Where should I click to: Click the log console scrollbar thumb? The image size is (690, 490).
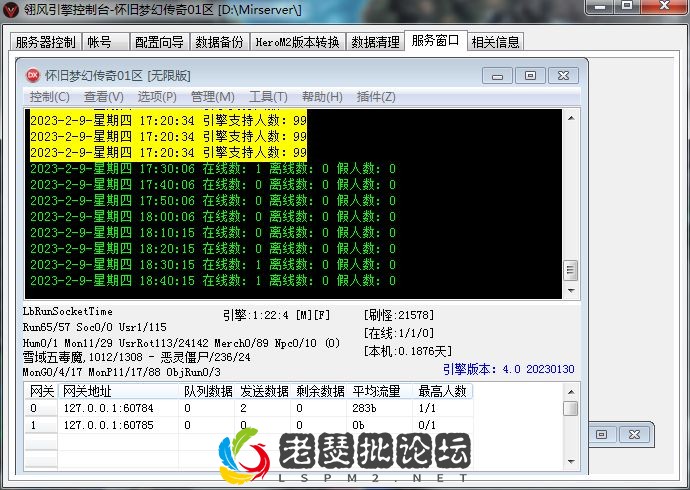pyautogui.click(x=571, y=270)
